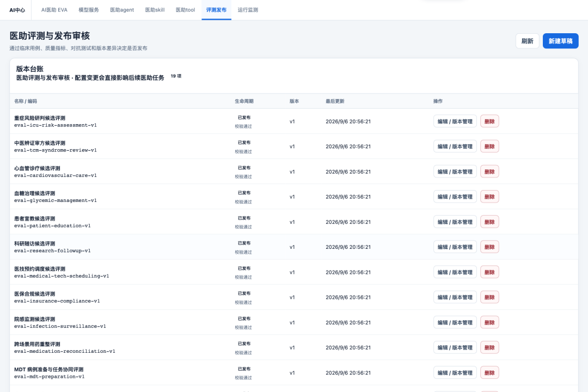
Task: Open the 医助agent tab
Action: coord(122,10)
